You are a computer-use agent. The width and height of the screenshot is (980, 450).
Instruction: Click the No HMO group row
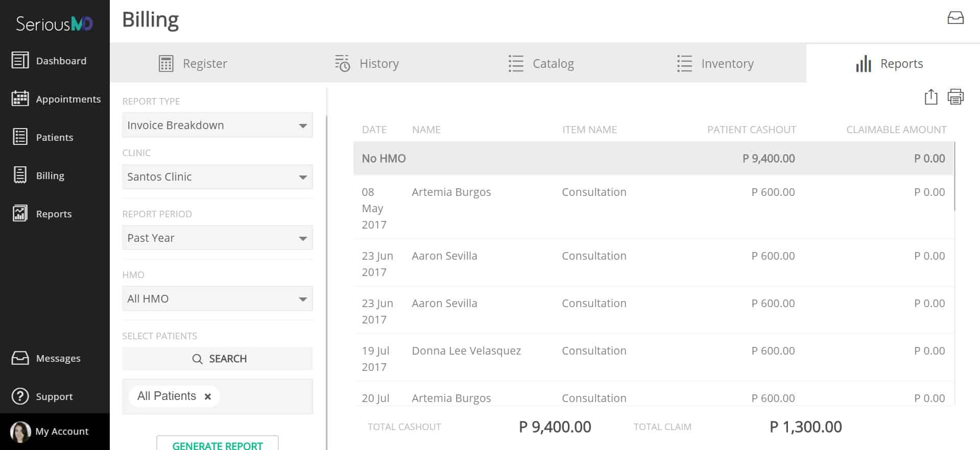pos(653,158)
